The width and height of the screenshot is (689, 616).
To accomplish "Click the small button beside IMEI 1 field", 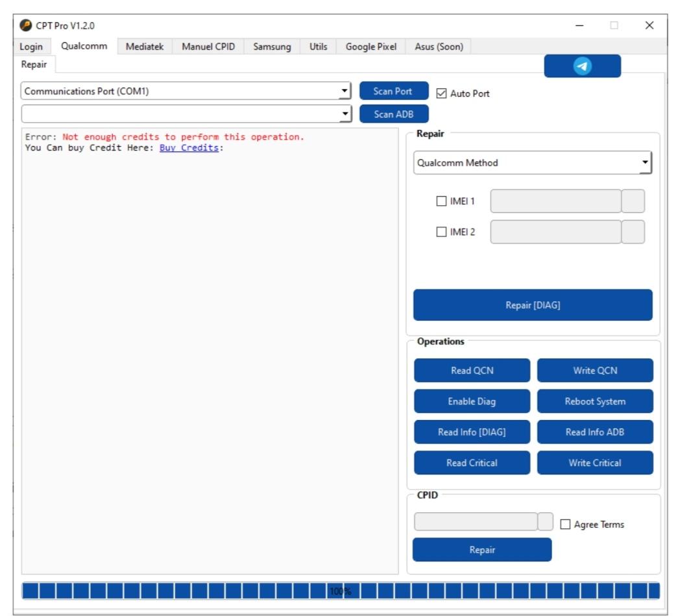I will (x=633, y=201).
